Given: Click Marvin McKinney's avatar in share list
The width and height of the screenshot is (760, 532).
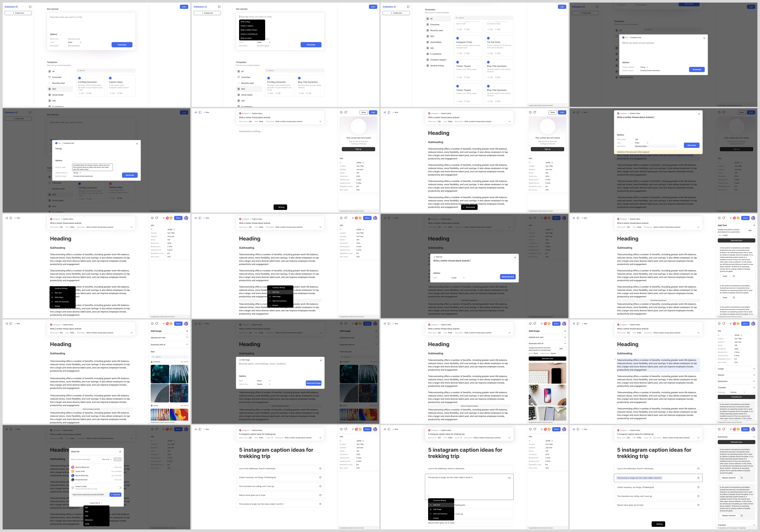Looking at the screenshot, I should [x=73, y=475].
